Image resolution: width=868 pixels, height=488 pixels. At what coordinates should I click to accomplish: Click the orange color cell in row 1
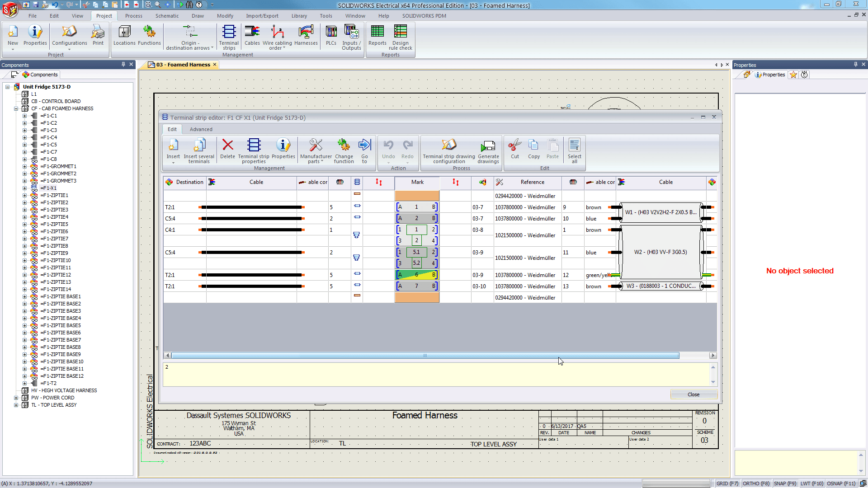pos(417,195)
